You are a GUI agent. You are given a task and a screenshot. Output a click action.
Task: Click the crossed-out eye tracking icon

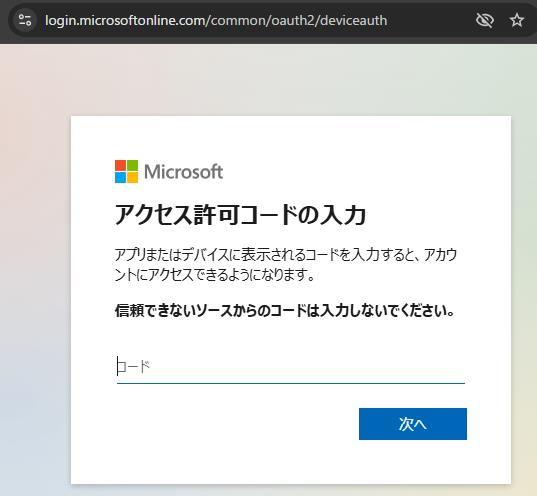pyautogui.click(x=485, y=20)
